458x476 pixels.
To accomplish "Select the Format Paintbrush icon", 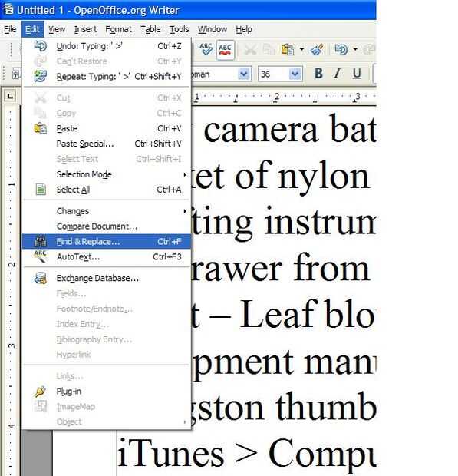I will 317,49.
